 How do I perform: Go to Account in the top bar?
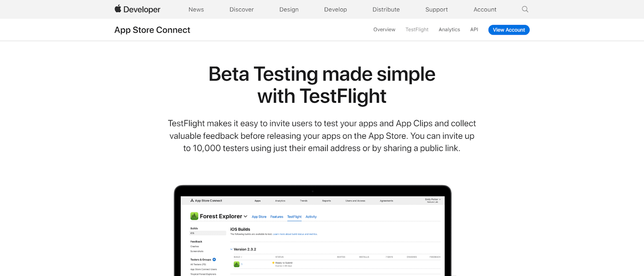485,10
